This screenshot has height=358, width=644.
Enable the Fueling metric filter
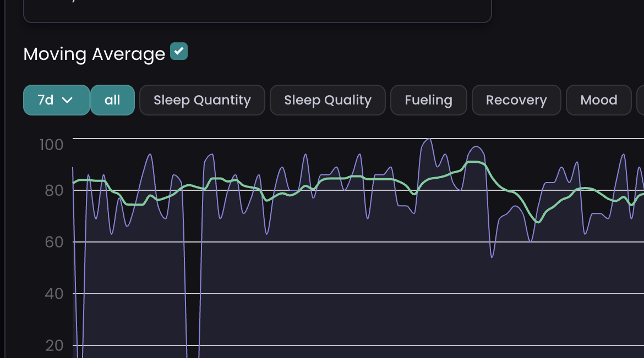pyautogui.click(x=428, y=100)
